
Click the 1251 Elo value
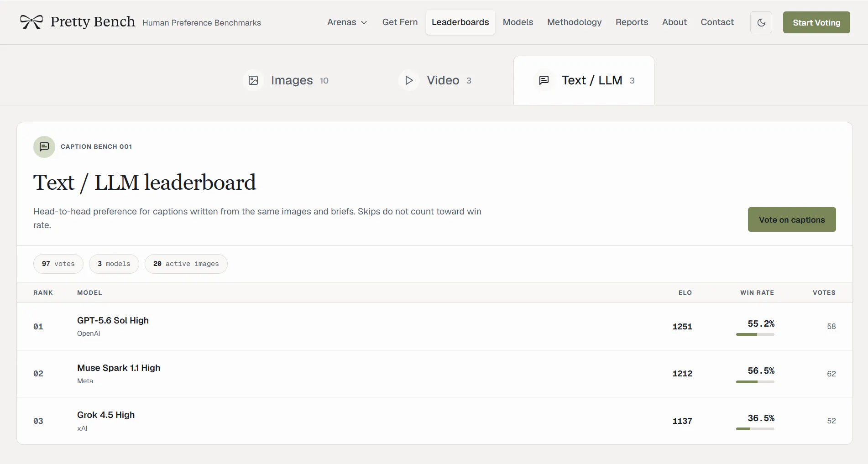[682, 327]
